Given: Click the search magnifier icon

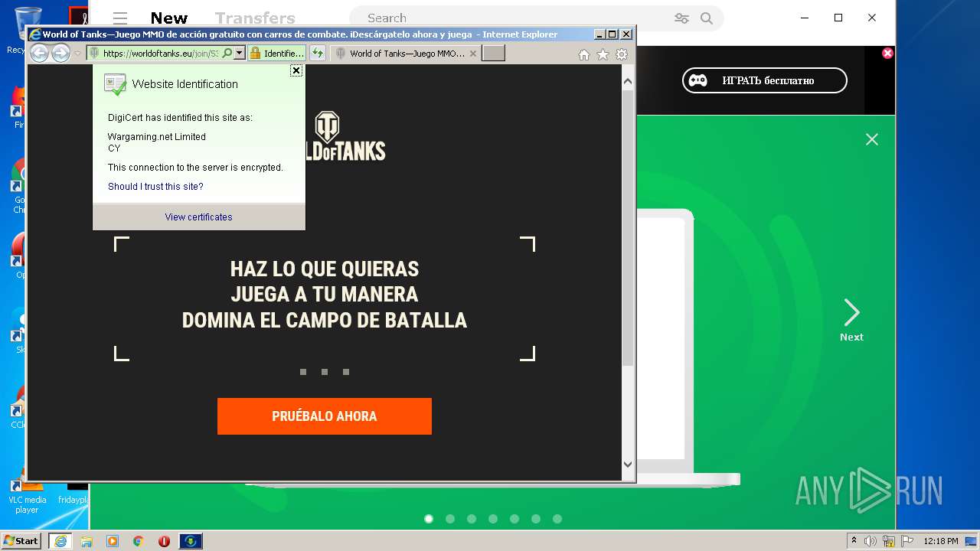Looking at the screenshot, I should pos(707,18).
